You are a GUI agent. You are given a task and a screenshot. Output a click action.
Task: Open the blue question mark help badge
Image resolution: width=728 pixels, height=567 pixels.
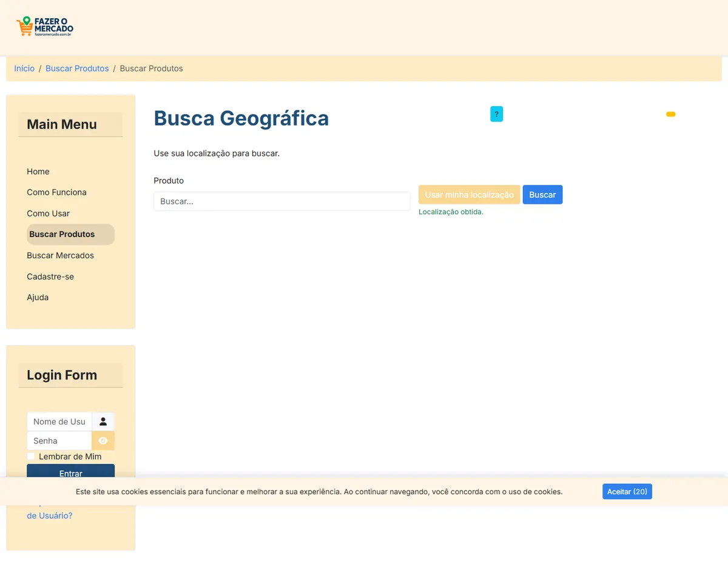496,114
